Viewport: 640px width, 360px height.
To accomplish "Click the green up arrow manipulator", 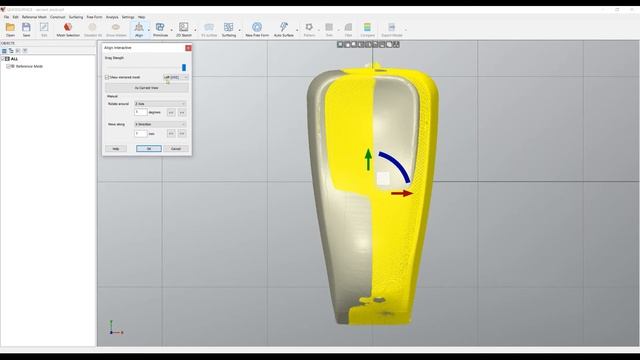I will coord(368,160).
